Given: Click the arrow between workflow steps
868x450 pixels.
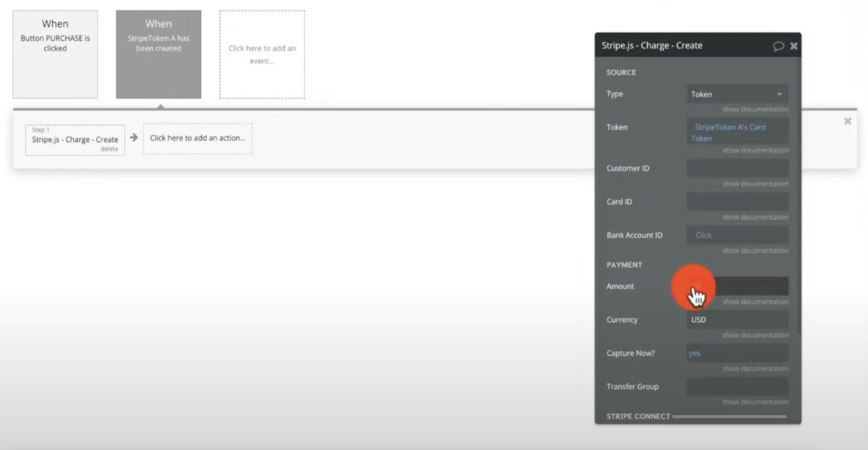Looking at the screenshot, I should coord(134,137).
